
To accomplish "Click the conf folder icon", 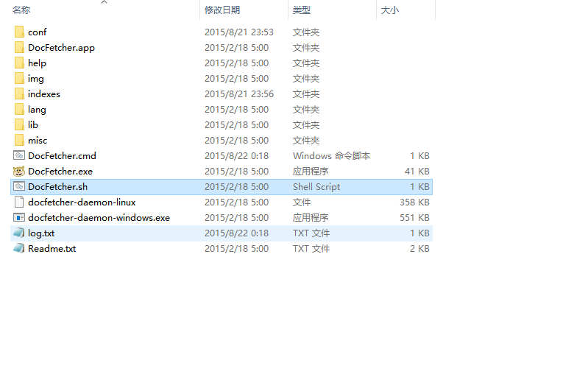I will [19, 32].
